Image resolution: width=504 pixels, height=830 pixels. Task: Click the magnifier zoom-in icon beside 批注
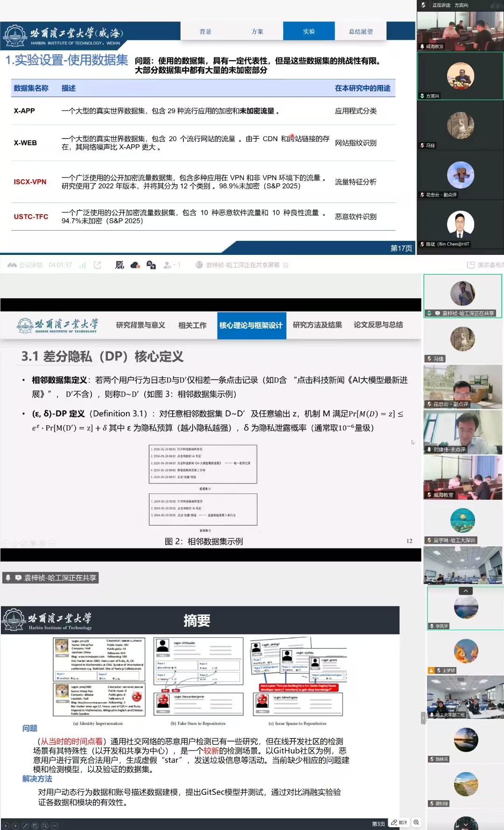click(416, 823)
